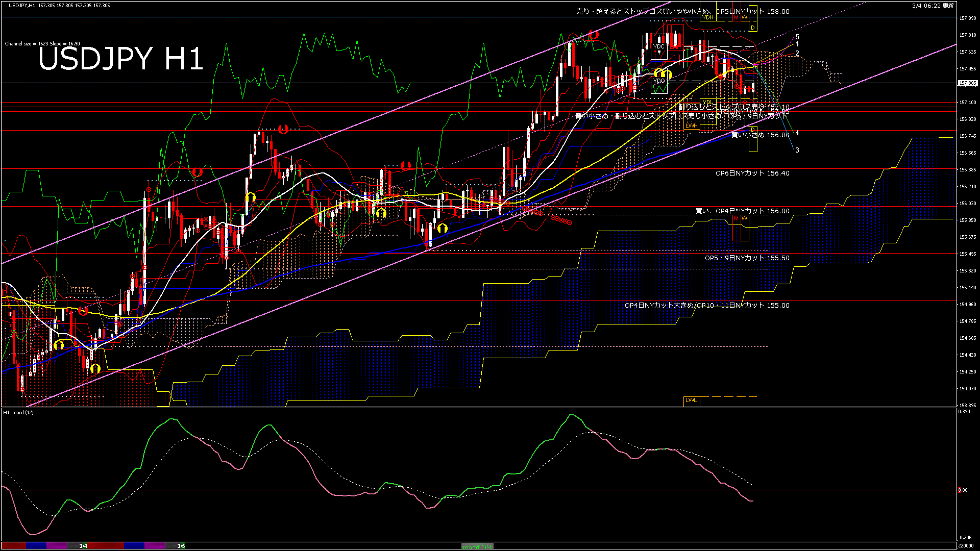Toggle the macd ON indicator button

pyautogui.click(x=476, y=547)
